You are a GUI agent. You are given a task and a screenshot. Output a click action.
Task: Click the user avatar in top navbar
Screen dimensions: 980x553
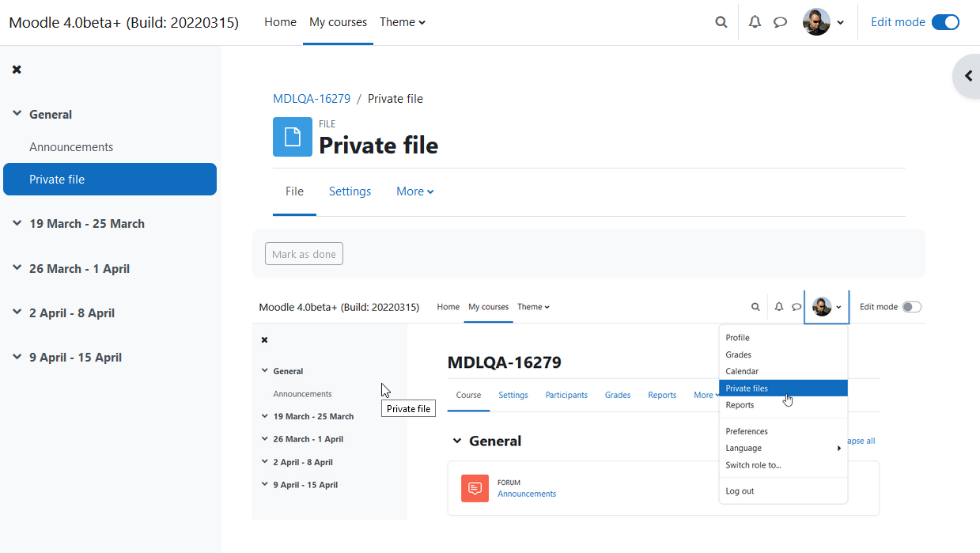click(x=816, y=22)
